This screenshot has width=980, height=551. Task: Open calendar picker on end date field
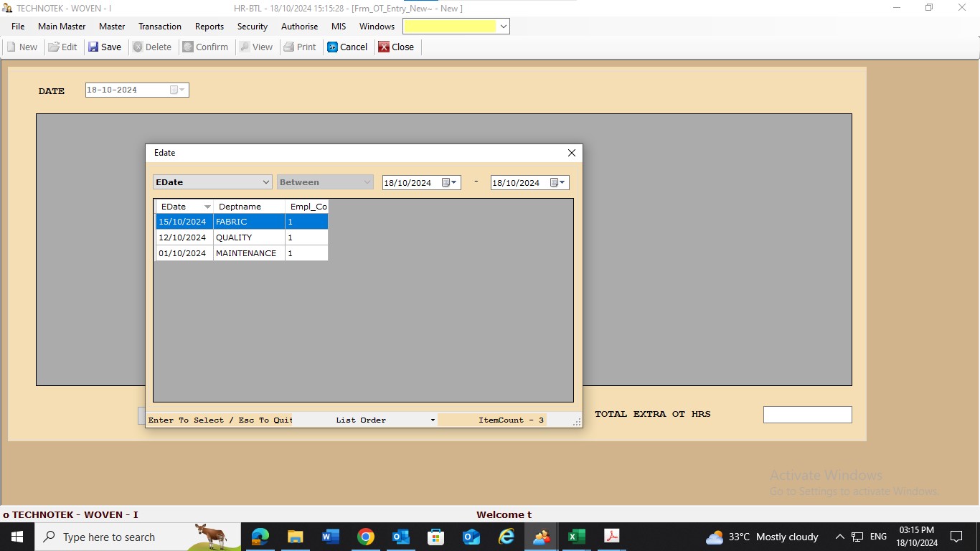tap(557, 183)
